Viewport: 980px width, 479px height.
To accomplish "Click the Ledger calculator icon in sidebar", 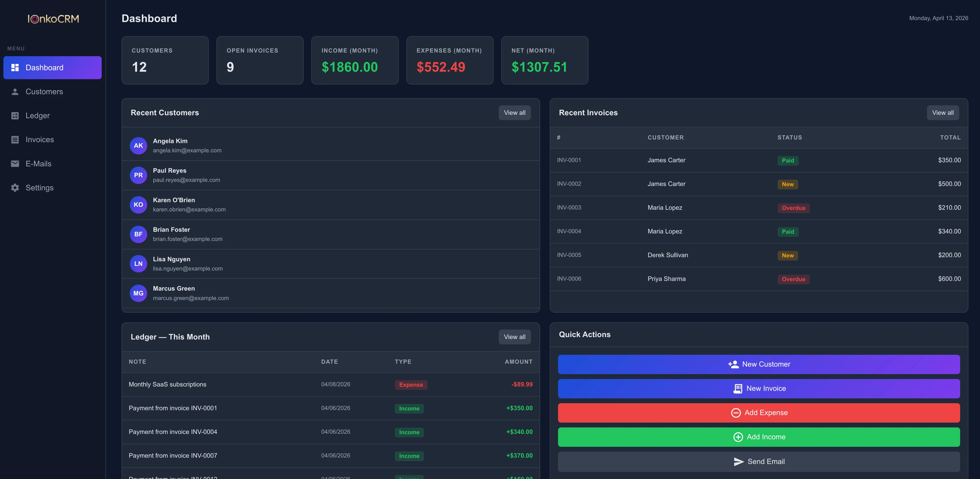I will coord(15,116).
